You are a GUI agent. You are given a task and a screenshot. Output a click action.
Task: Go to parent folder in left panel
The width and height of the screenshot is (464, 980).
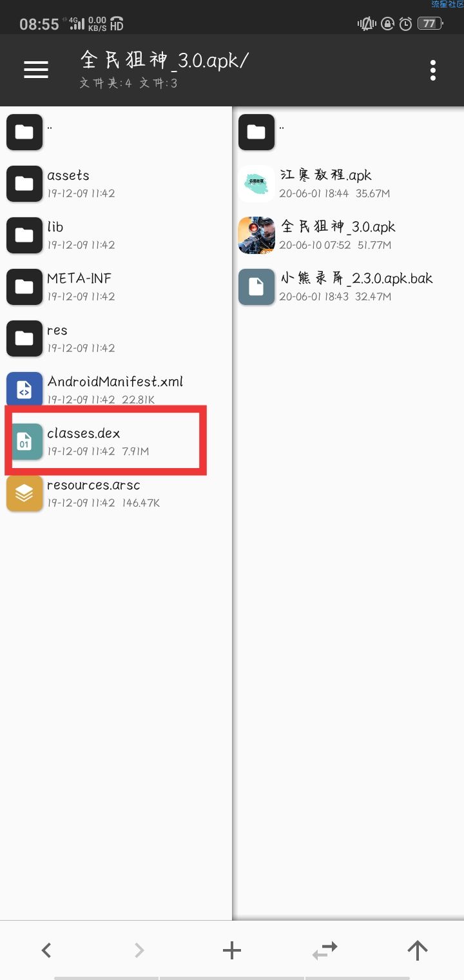[x=116, y=132]
